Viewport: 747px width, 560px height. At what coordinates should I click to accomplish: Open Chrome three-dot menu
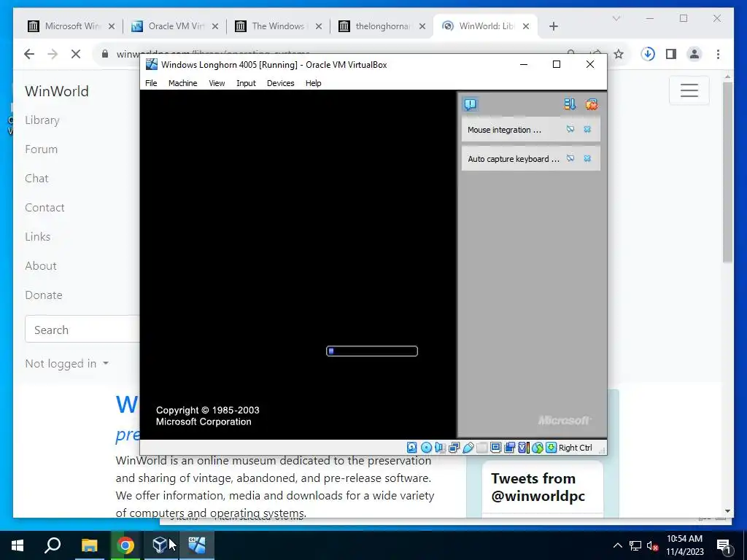coord(718,54)
